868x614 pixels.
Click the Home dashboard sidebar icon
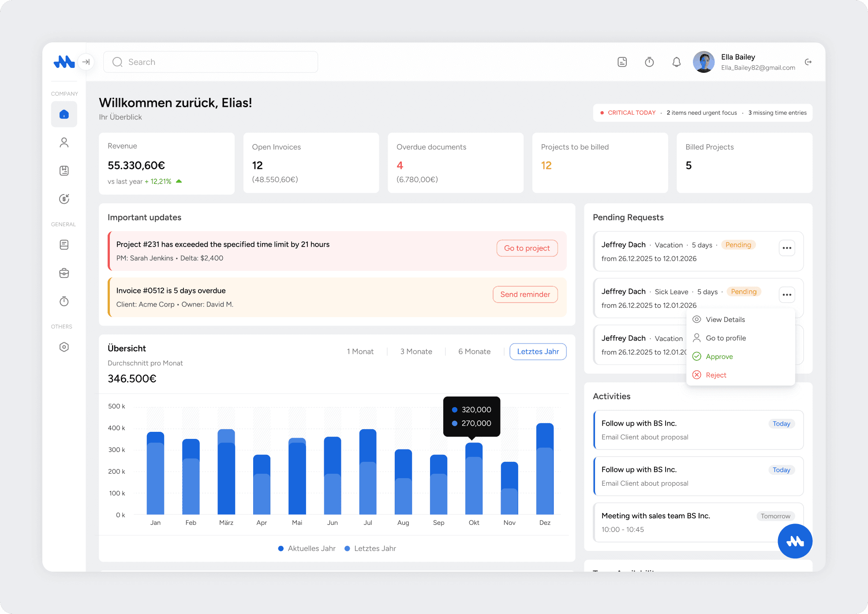(64, 114)
